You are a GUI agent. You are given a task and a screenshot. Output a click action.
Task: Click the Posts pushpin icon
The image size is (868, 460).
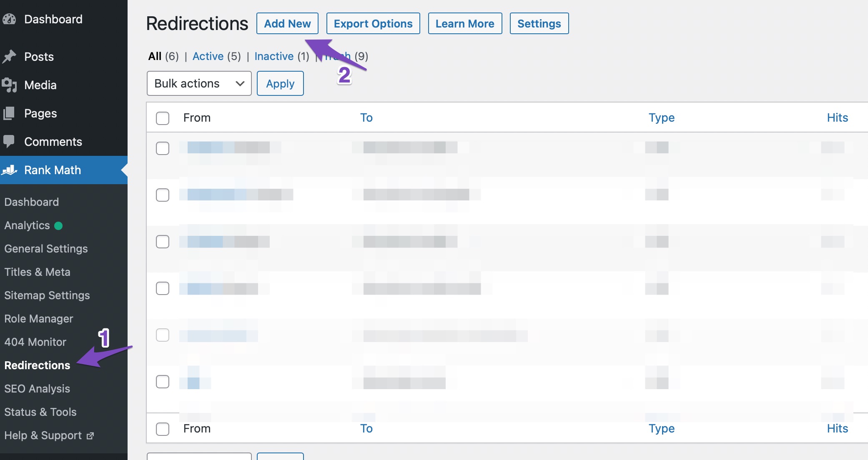coord(9,57)
